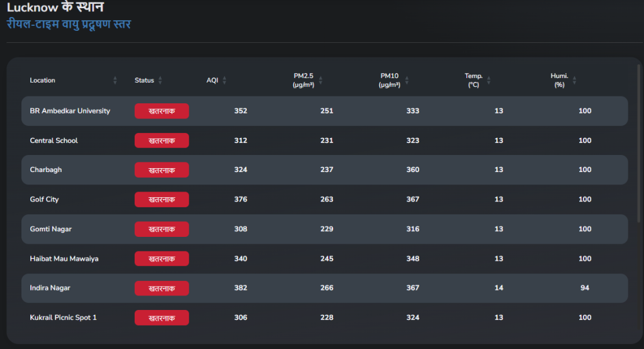Click the Status column sort icon
Image resolution: width=644 pixels, height=349 pixels.
[x=160, y=81]
